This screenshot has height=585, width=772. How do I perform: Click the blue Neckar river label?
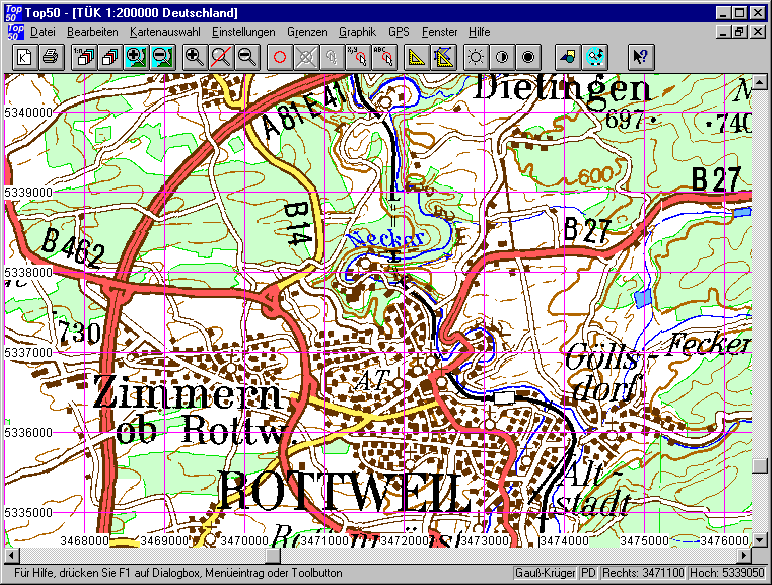(386, 239)
